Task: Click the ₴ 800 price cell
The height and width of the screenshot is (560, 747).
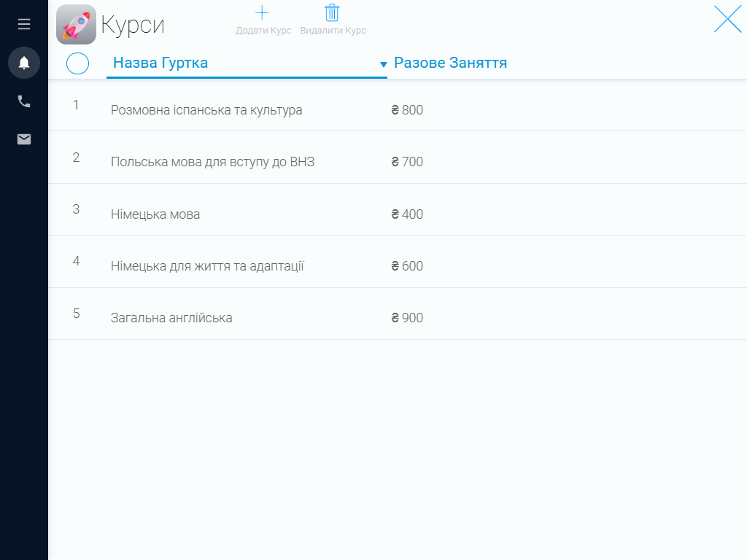Action: tap(407, 110)
